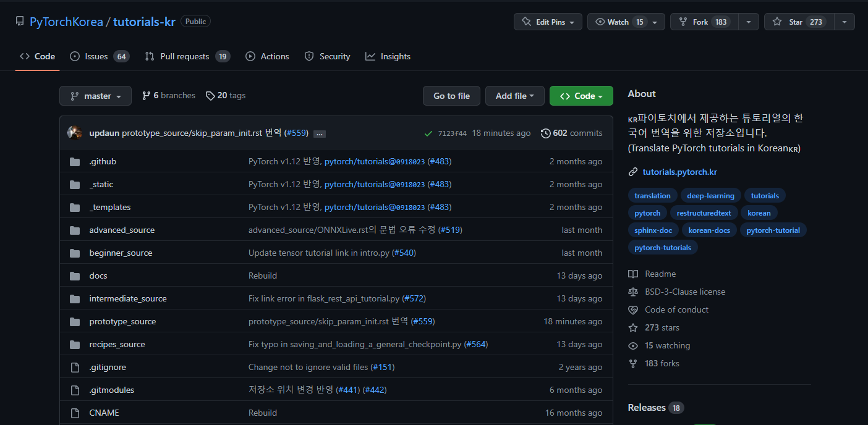Image resolution: width=868 pixels, height=425 pixels.
Task: Click the intermediate_source folder icon
Action: click(x=75, y=298)
